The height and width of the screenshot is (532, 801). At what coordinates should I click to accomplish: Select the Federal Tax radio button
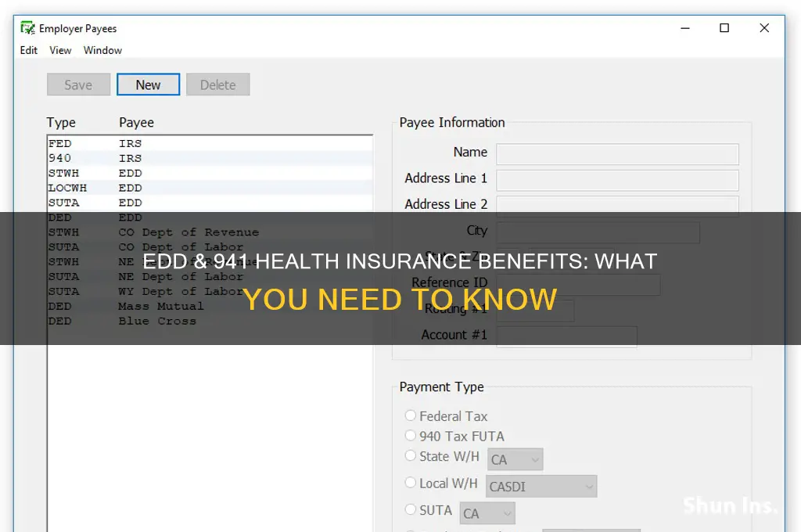(x=410, y=415)
